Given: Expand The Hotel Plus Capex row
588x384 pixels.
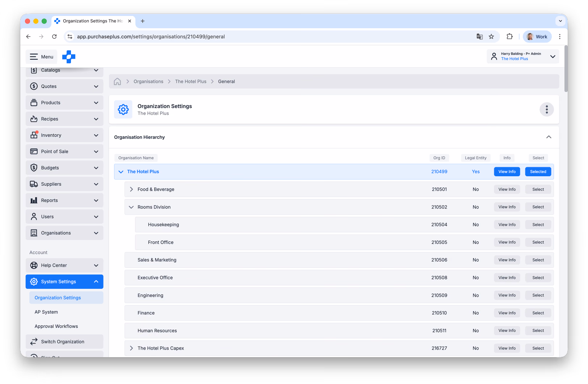Looking at the screenshot, I should [x=131, y=348].
